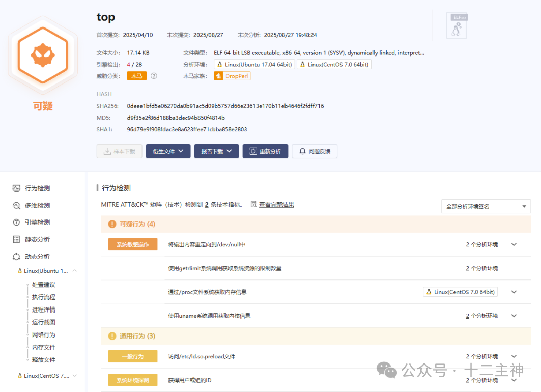Image resolution: width=541 pixels, height=392 pixels.
Task: Open the 衍生文件 dropdown
Action: point(168,151)
